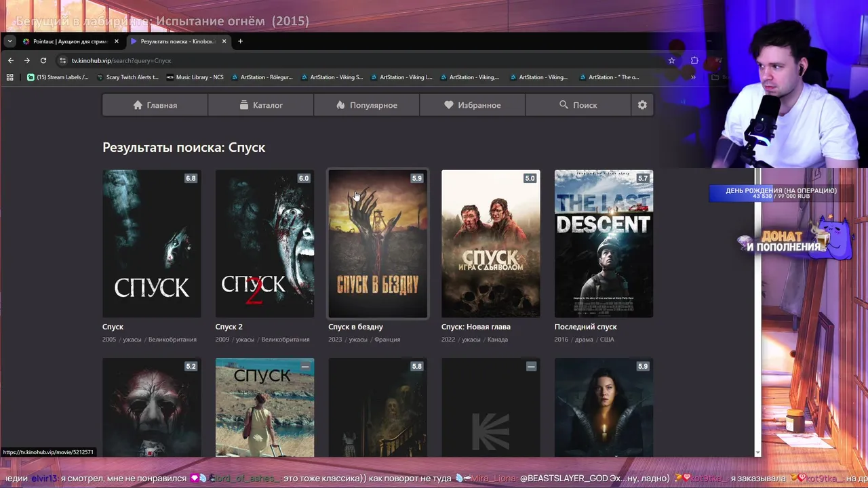Open The Last Descent movie poster
Viewport: 868px width, 488px height.
point(604,243)
